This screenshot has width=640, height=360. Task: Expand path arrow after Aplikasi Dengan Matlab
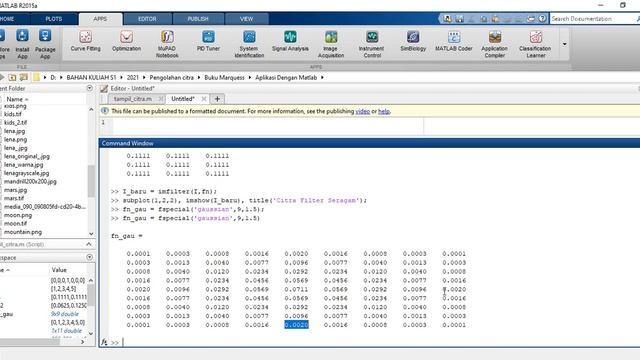pos(322,78)
